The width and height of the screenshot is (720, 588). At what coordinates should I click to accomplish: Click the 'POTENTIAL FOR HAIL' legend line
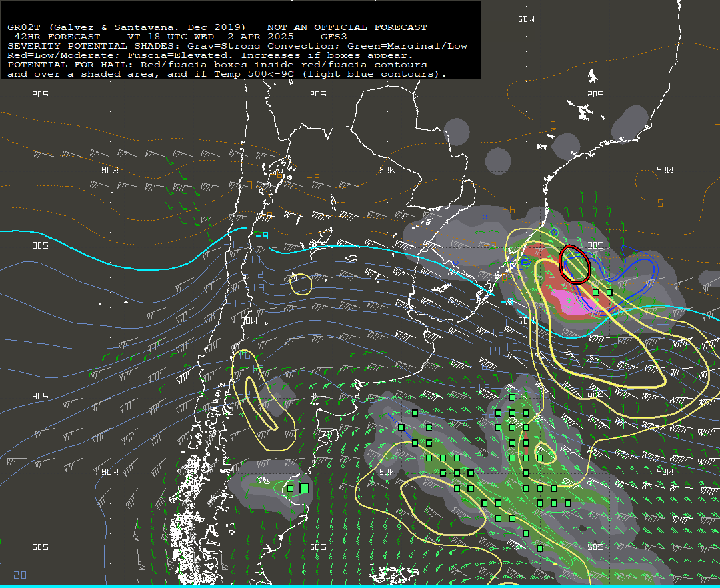[217, 65]
